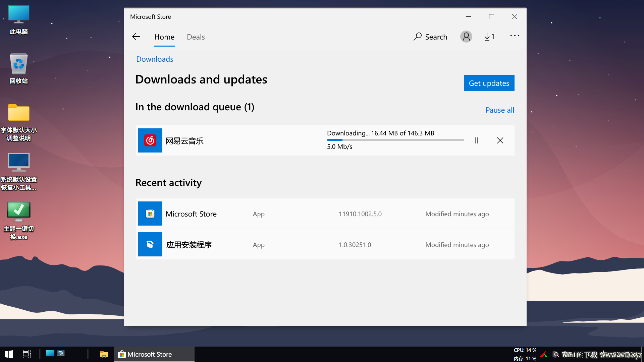The width and height of the screenshot is (644, 362).
Task: Close the Microsoft Store window
Action: pos(515,17)
